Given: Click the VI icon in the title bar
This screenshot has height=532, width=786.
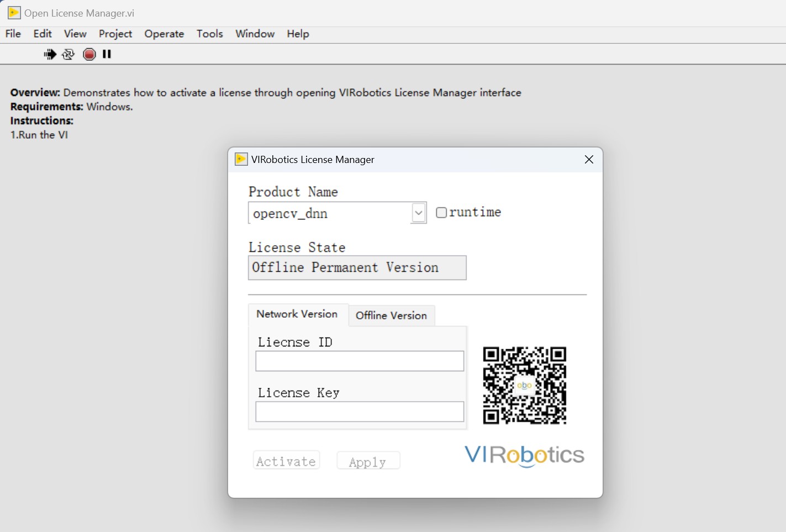Looking at the screenshot, I should (x=14, y=13).
